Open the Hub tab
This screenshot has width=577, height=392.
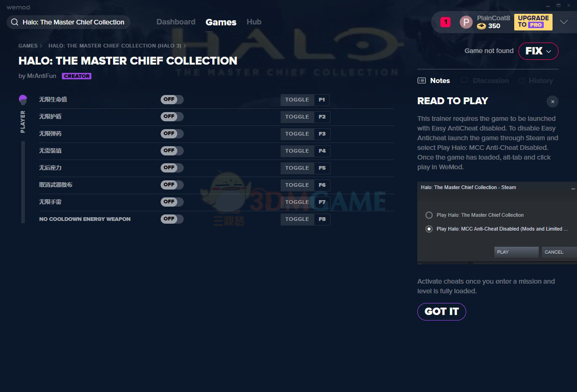point(254,22)
